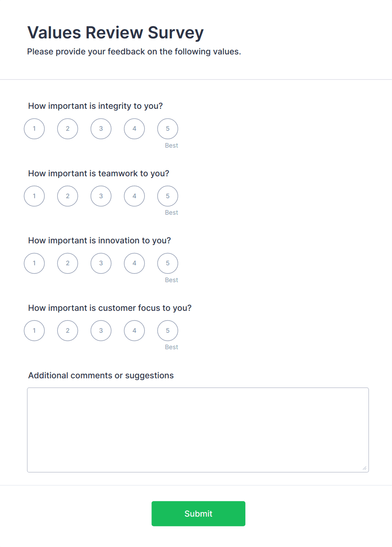
Task: Choose 1 for innovation importance
Action: pos(34,263)
